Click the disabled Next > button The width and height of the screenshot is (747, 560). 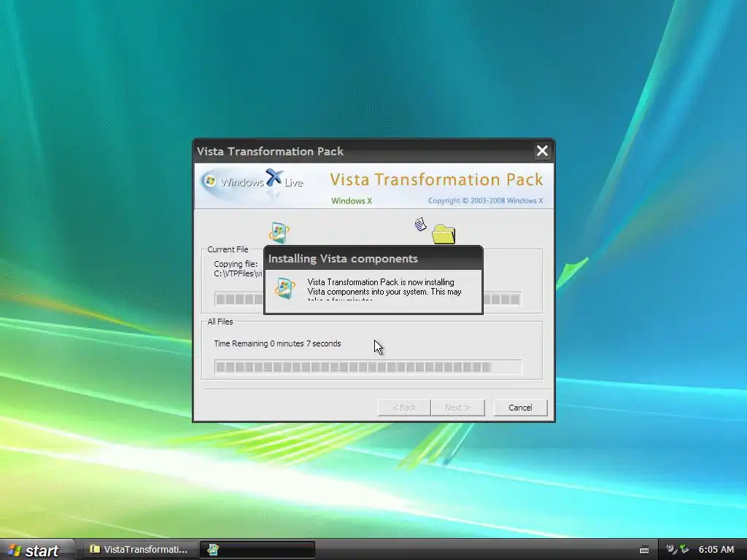click(457, 408)
